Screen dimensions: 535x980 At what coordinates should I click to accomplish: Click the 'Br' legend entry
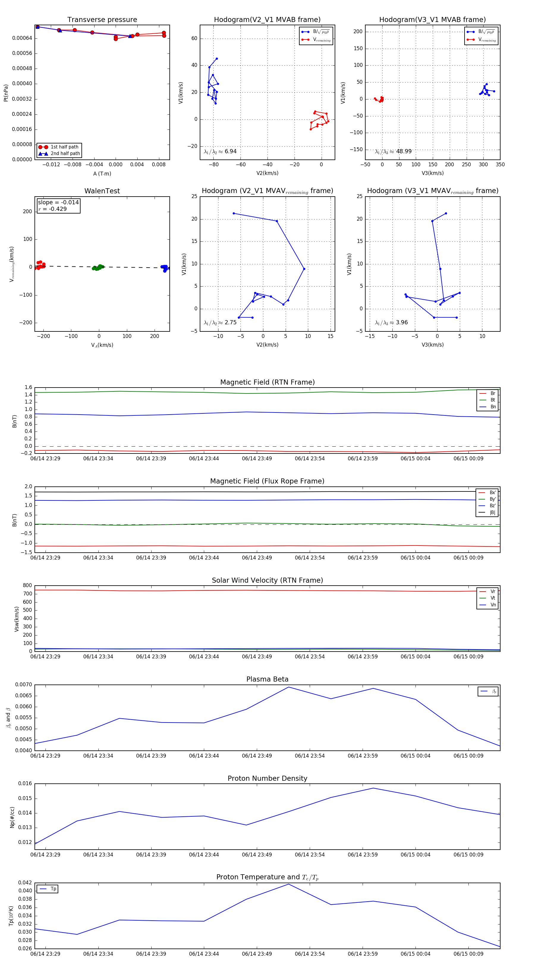click(x=487, y=393)
